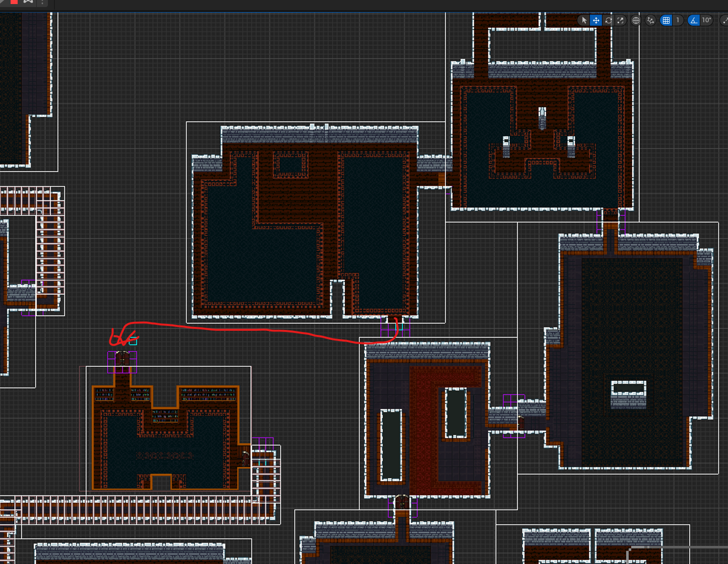This screenshot has height=564, width=728.
Task: Toggle grid snapping off
Action: tap(666, 20)
